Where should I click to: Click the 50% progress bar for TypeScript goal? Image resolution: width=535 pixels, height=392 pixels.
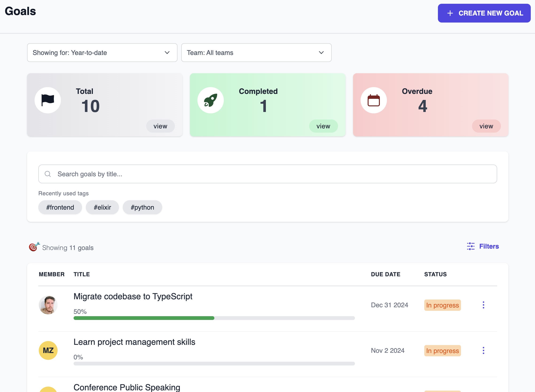tap(214, 318)
